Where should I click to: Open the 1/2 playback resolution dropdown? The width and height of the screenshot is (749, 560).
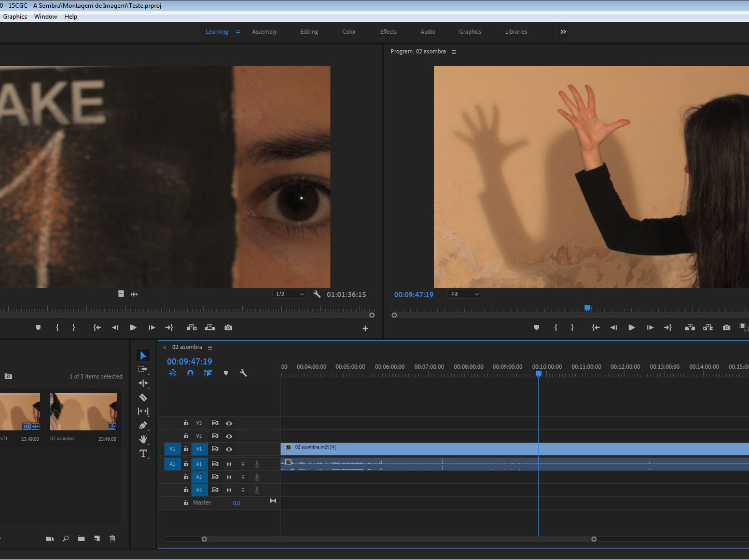289,295
